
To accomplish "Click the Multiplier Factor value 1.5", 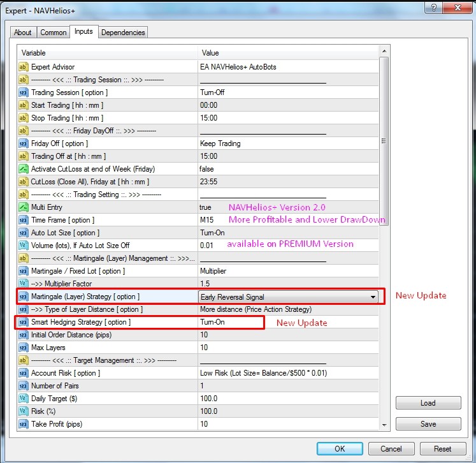I will (x=205, y=284).
